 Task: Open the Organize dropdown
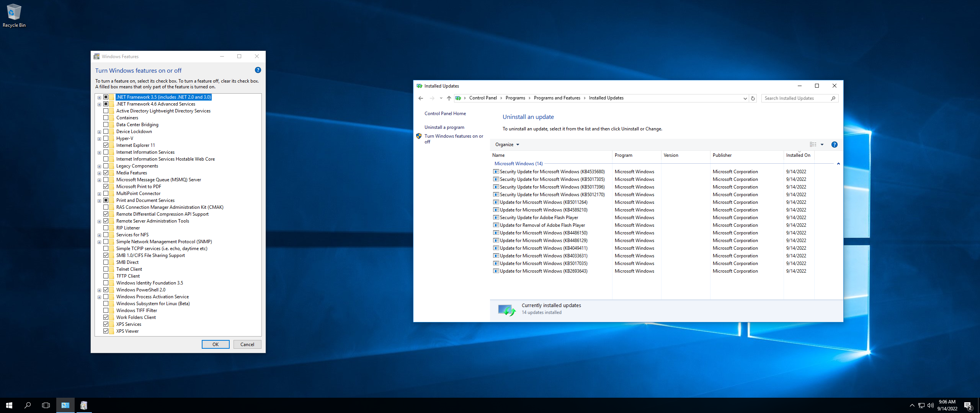click(x=507, y=145)
